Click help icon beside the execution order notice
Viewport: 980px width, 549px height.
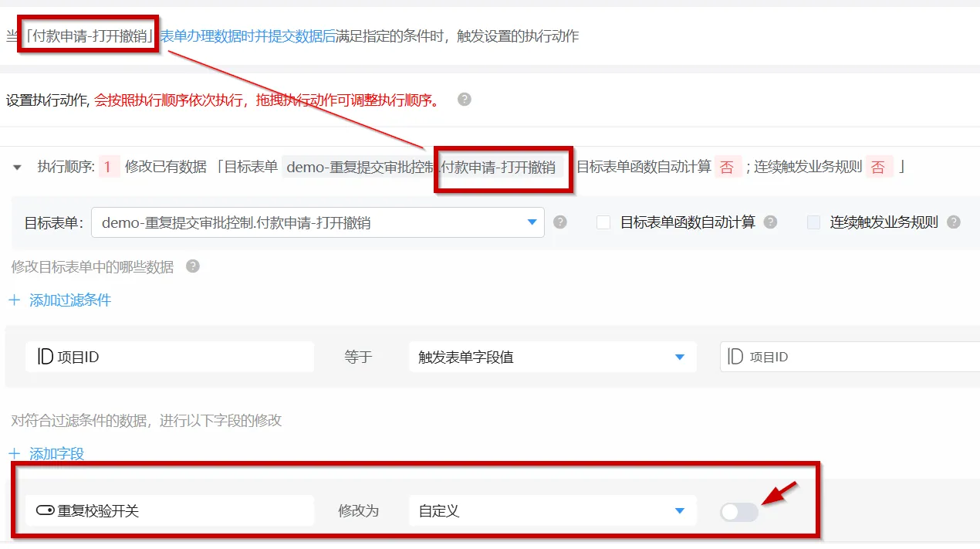[464, 100]
